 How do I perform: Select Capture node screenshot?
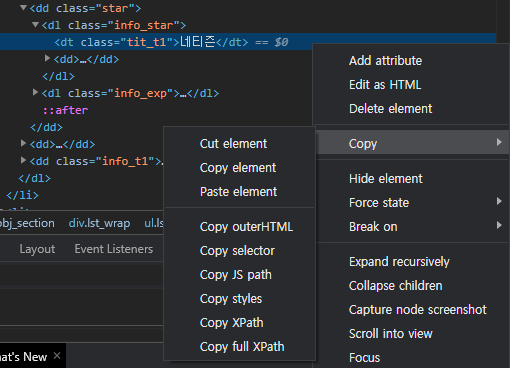(x=418, y=310)
